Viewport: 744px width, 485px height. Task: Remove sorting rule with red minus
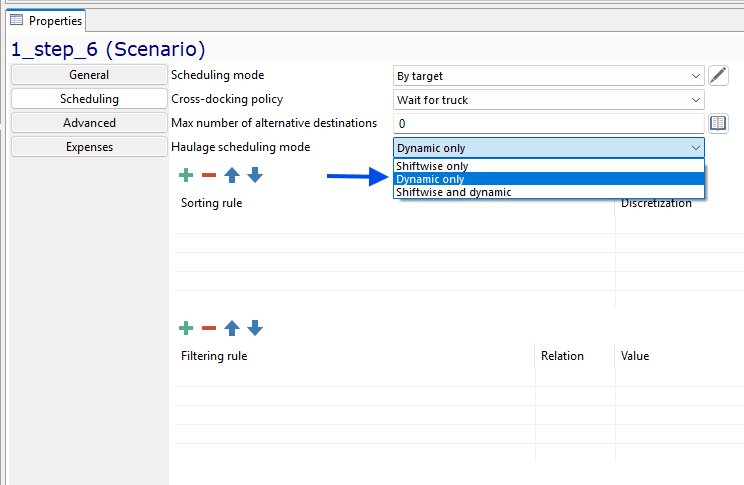pos(209,175)
